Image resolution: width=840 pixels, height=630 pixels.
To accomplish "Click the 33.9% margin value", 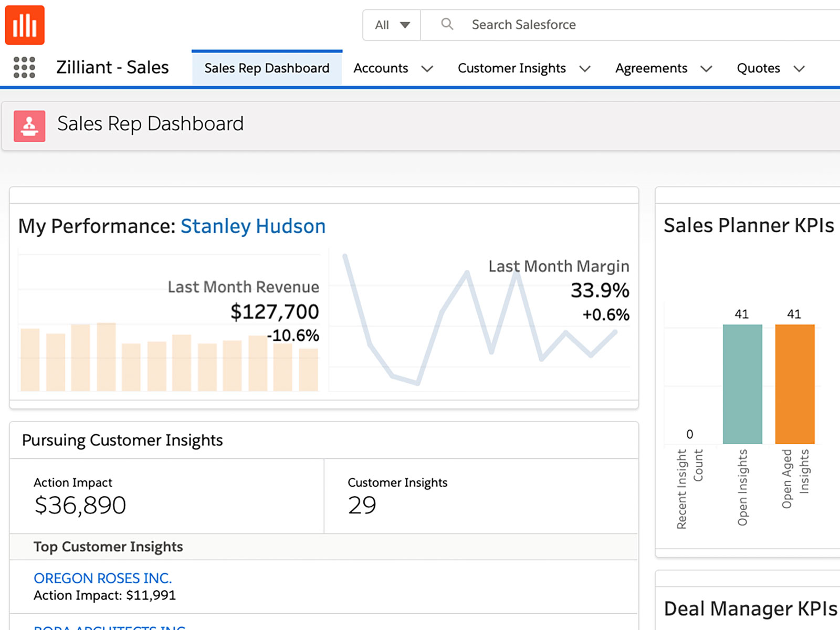I will [600, 290].
